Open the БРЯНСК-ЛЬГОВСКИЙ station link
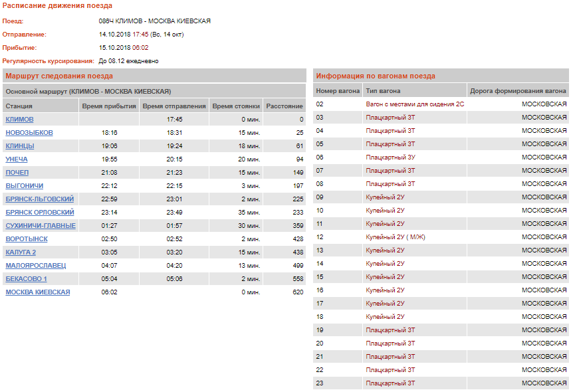Viewport: 573px width, 392px height. [x=39, y=199]
